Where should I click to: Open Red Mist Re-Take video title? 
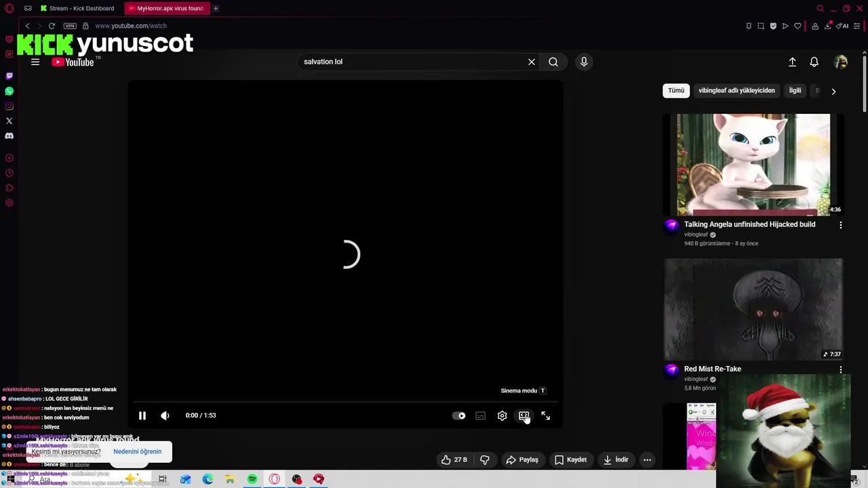point(712,369)
